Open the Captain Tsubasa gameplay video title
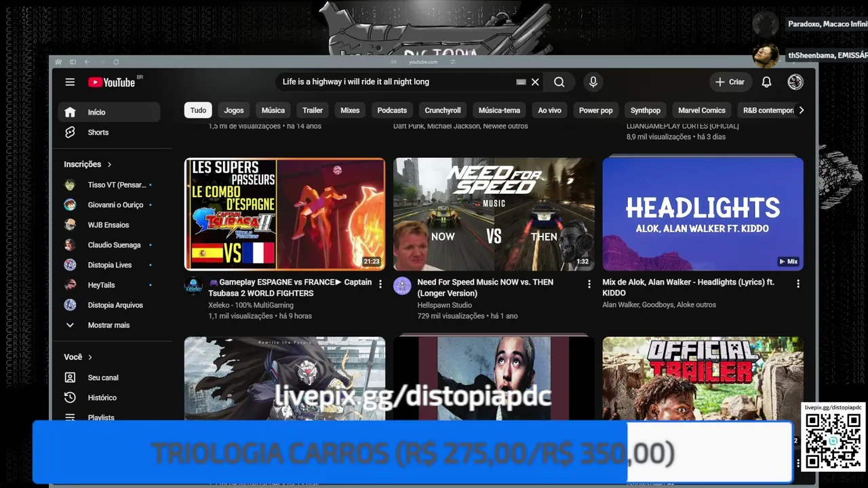 (x=290, y=287)
